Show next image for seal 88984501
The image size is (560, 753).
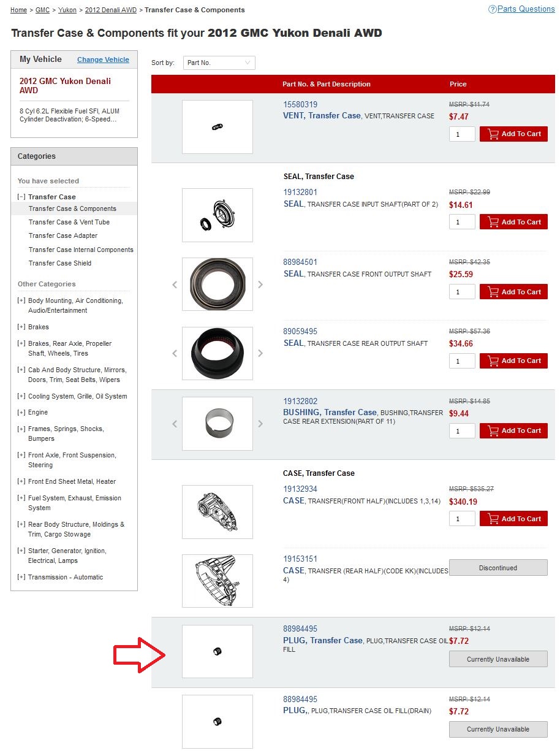pyautogui.click(x=260, y=285)
